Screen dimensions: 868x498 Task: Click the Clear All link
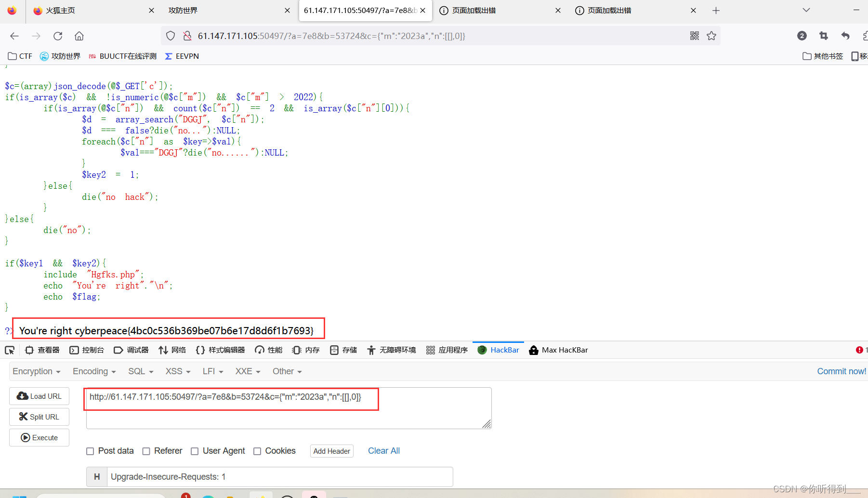[384, 451]
